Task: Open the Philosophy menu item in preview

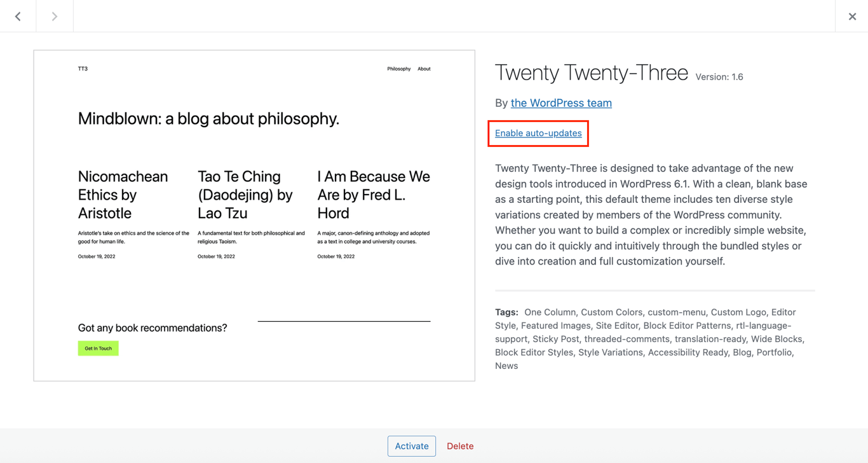Action: (398, 68)
